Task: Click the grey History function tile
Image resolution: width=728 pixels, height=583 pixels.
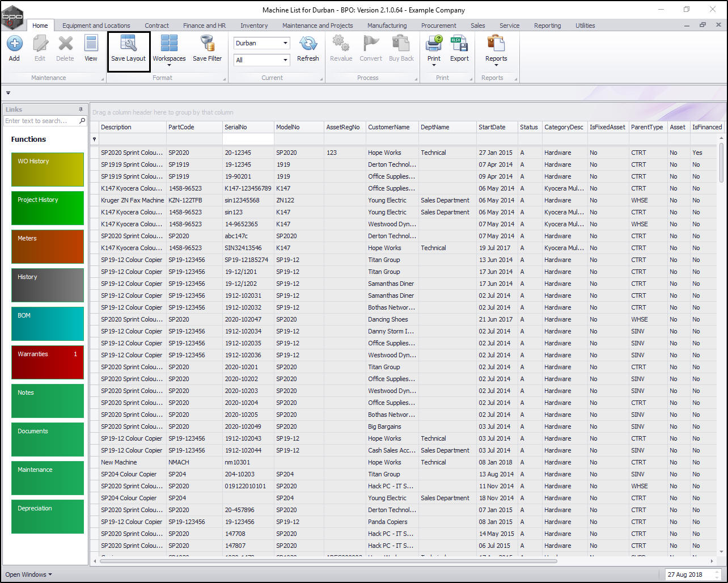Action: [x=48, y=285]
